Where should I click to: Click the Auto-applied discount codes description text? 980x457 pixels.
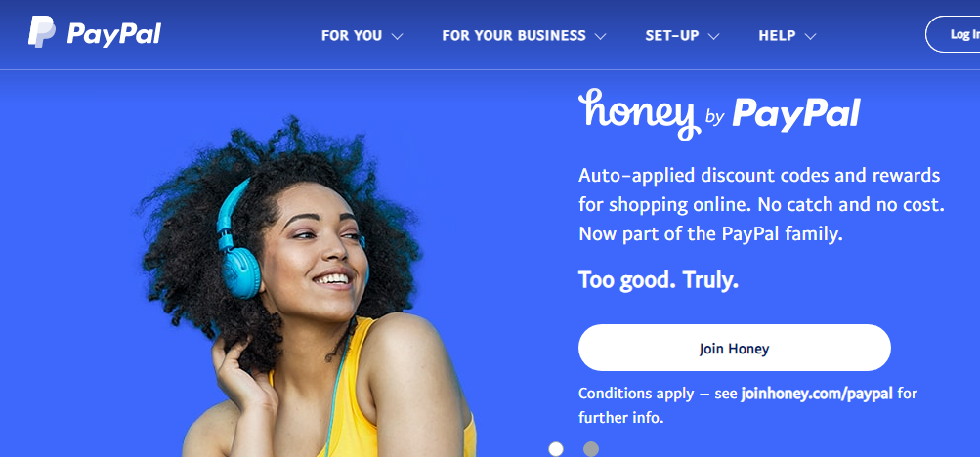(x=761, y=205)
